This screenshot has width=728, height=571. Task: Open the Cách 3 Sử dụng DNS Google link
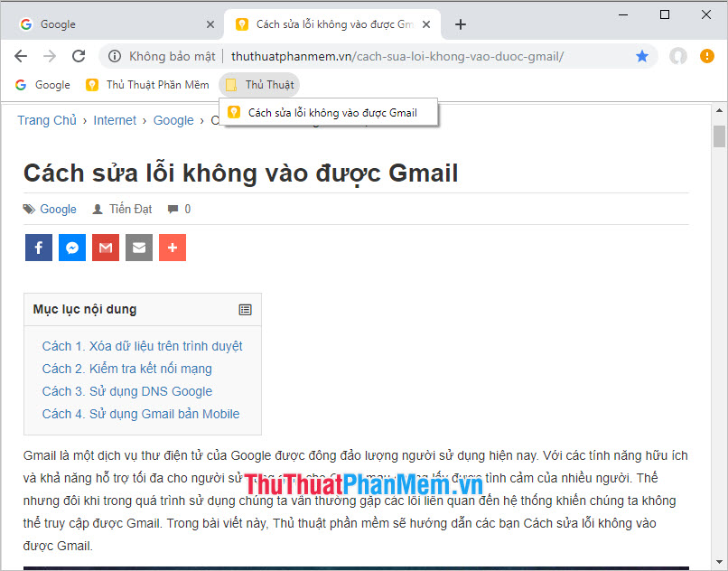(x=126, y=390)
